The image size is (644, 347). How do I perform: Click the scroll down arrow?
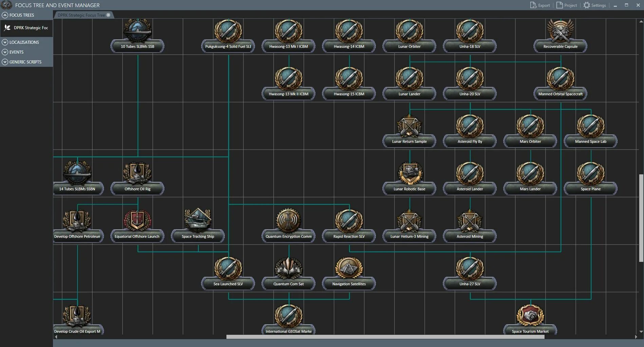[641, 332]
